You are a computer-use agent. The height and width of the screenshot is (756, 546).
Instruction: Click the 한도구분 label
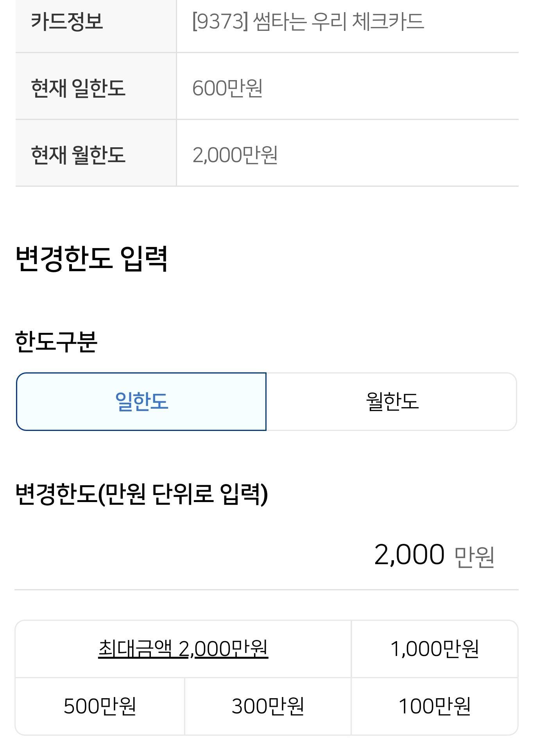click(x=56, y=342)
